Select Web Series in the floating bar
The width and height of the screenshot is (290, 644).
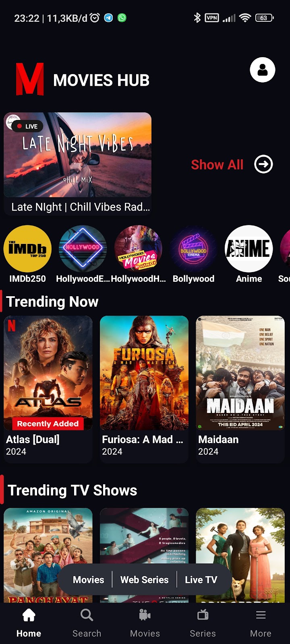point(144,580)
